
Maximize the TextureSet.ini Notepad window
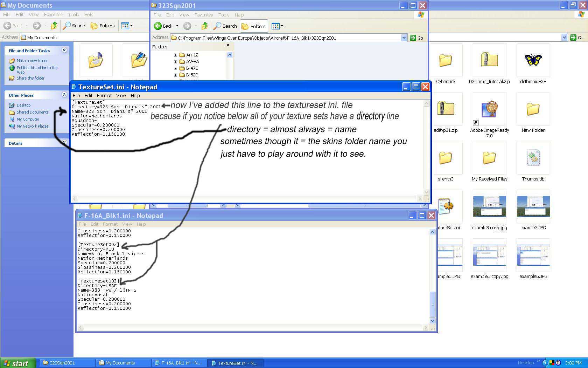click(416, 87)
